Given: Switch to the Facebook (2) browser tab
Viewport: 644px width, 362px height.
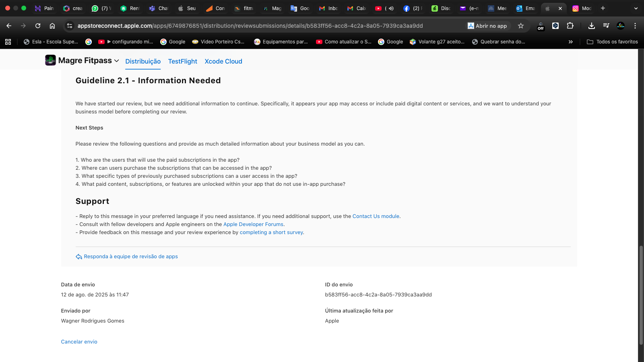Looking at the screenshot, I should (413, 8).
